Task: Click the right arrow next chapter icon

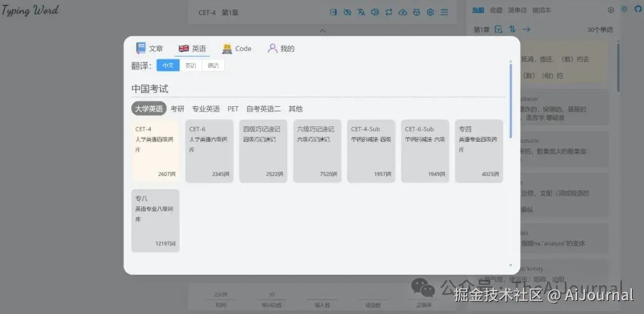Action: pos(526,29)
